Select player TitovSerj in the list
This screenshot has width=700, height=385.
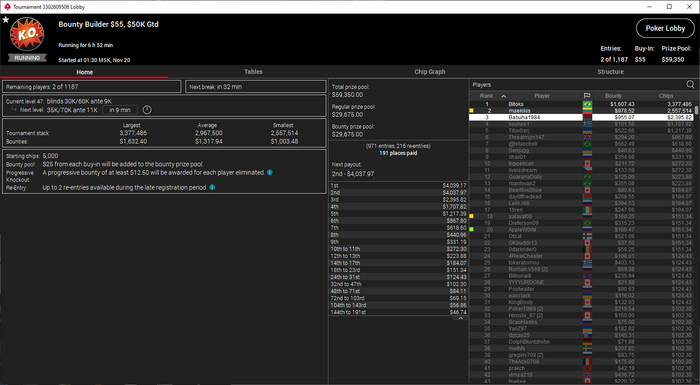[581, 130]
